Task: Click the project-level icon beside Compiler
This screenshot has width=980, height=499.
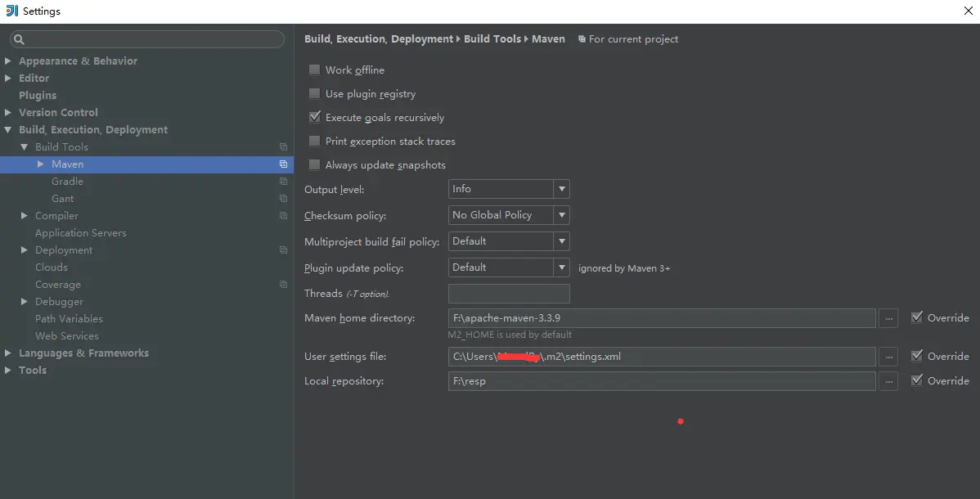Action: click(x=283, y=216)
